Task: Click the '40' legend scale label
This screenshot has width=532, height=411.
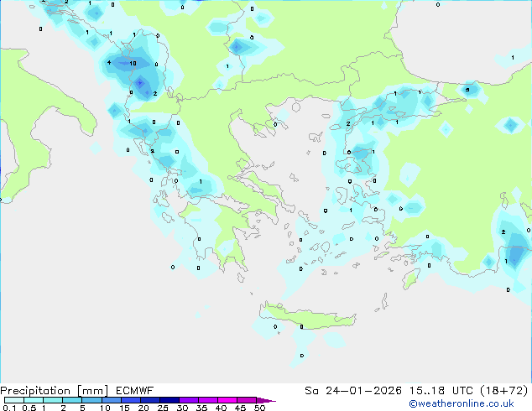Action: [221, 408]
